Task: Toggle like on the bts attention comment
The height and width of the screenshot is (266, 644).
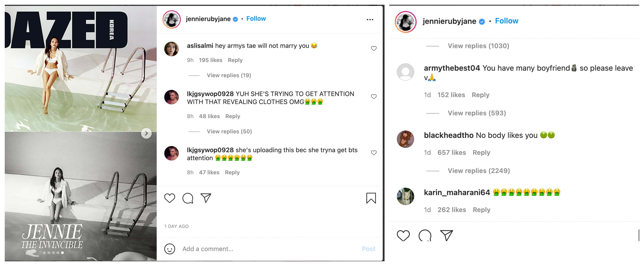Action: (374, 153)
